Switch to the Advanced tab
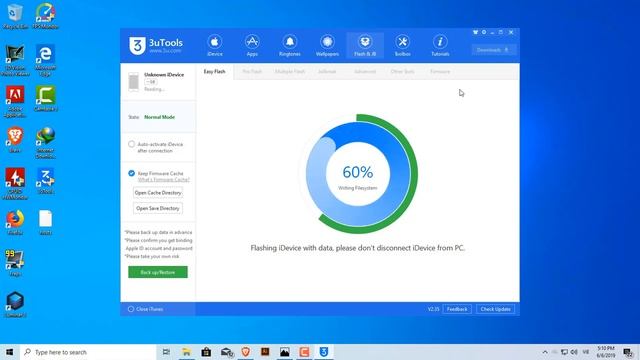This screenshot has width=640, height=360. point(364,71)
